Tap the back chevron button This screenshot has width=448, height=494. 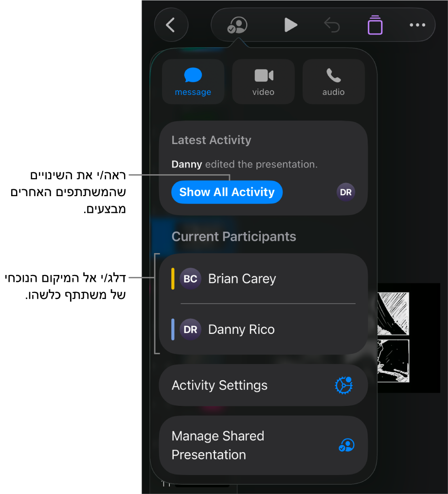tap(171, 25)
